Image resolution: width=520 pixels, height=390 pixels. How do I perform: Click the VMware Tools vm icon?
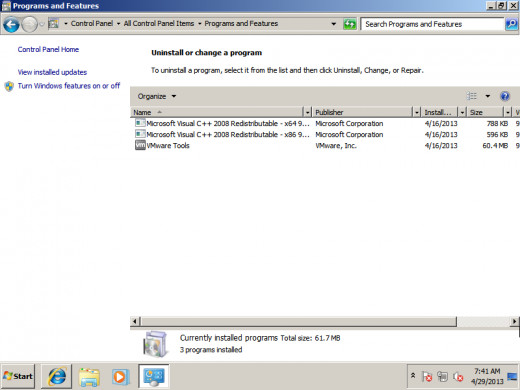(x=140, y=145)
